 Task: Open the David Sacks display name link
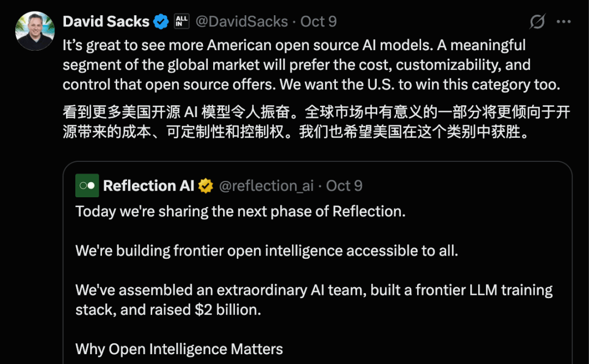point(106,22)
